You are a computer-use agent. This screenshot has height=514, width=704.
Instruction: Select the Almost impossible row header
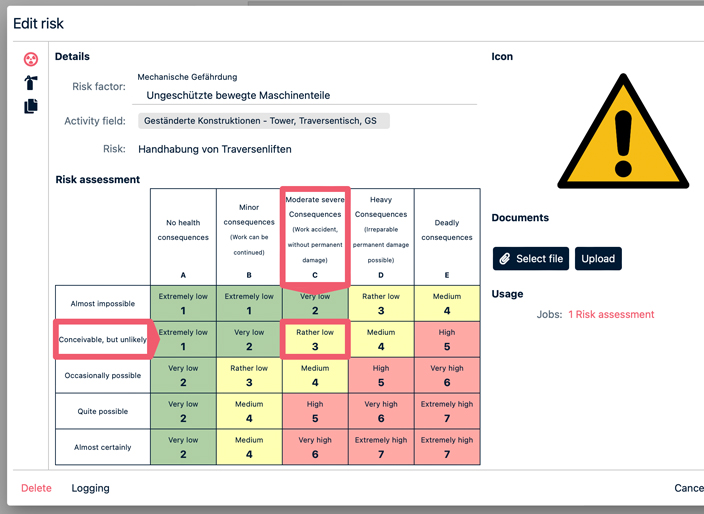[102, 303]
